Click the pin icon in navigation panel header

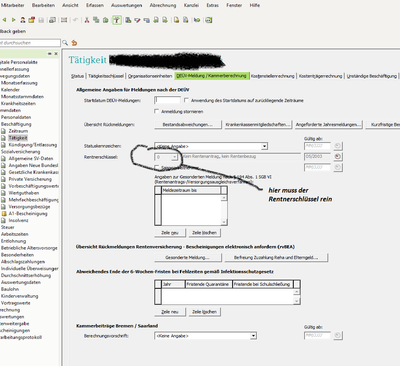(x=50, y=53)
